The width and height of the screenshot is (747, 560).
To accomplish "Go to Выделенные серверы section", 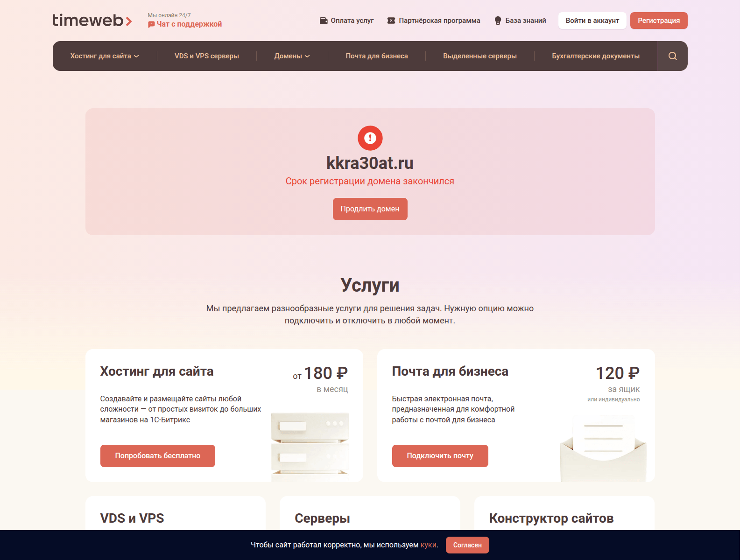I will 480,56.
